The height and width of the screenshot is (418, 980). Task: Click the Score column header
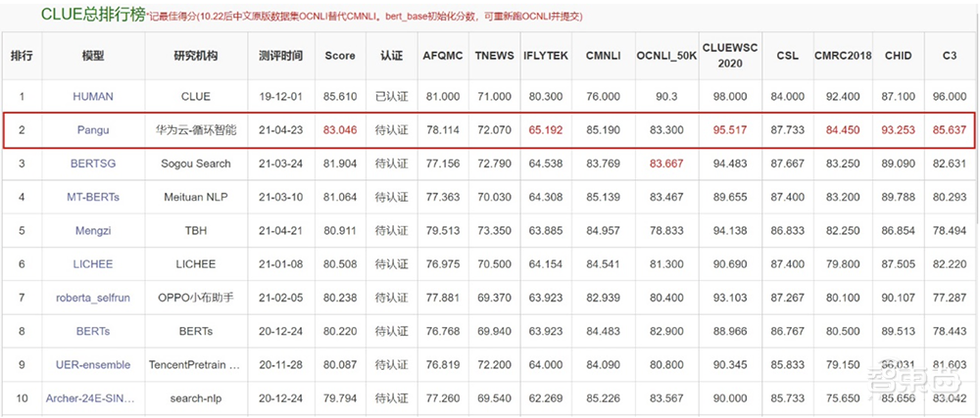340,57
